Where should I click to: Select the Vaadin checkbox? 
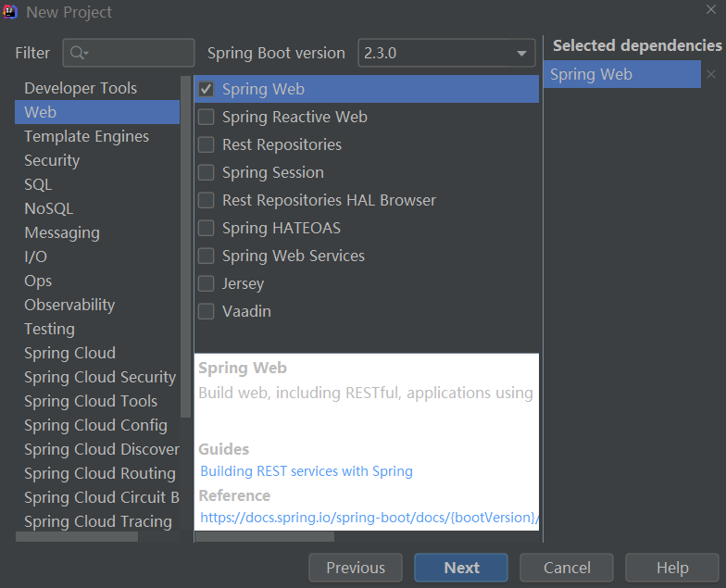tap(207, 312)
